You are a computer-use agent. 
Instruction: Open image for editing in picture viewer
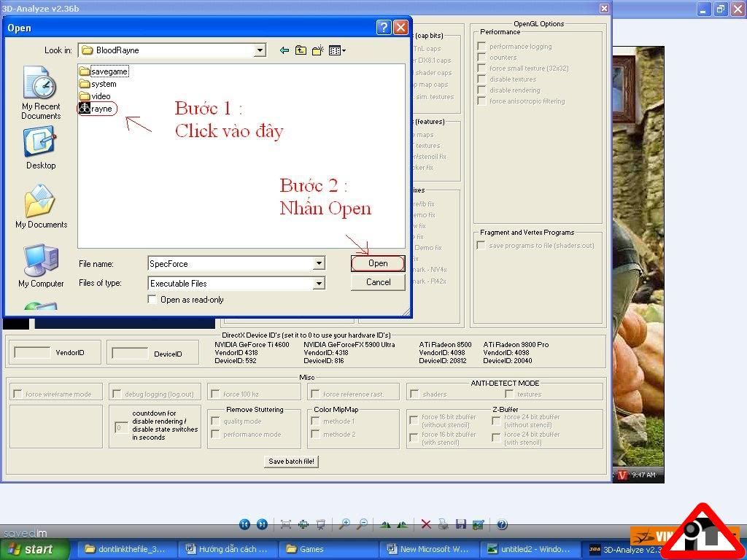click(x=479, y=524)
